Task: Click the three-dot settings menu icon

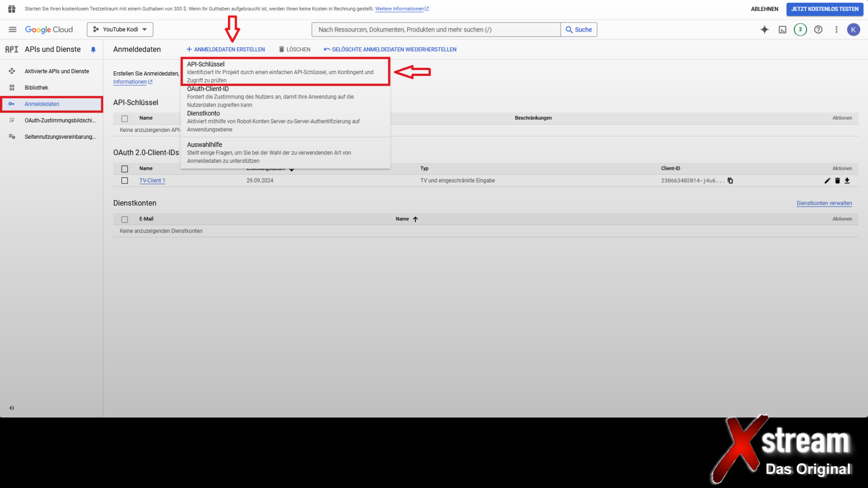Action: click(x=836, y=30)
